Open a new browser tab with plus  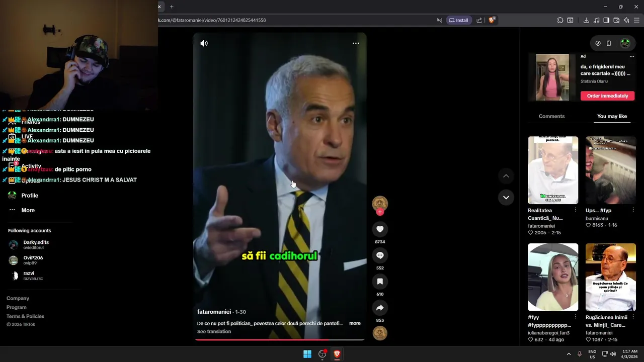coord(172,7)
